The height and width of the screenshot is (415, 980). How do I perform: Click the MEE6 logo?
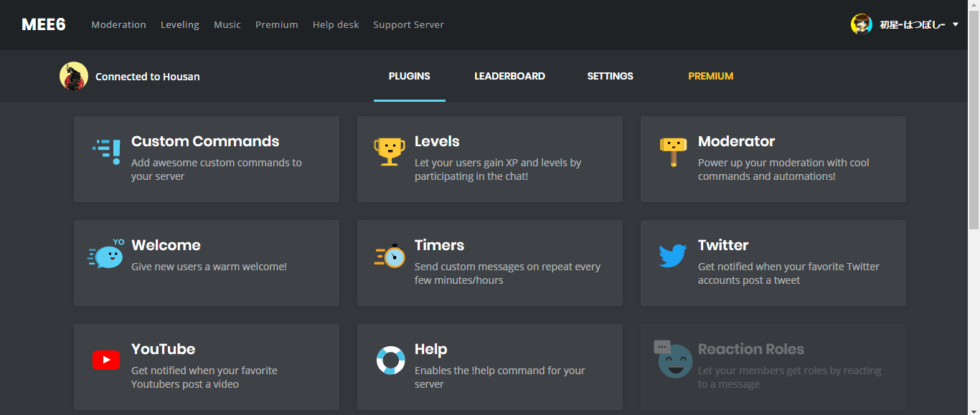44,24
